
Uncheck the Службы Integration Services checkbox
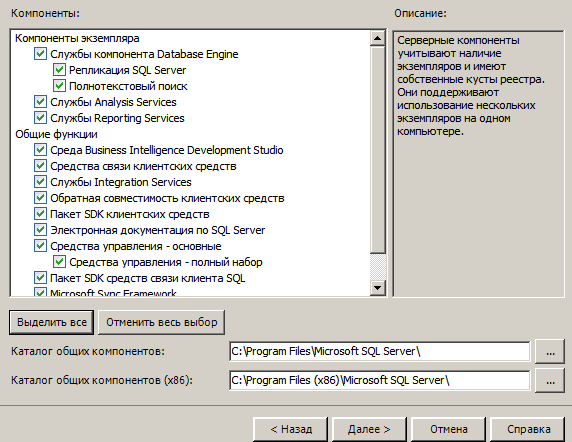coord(40,182)
